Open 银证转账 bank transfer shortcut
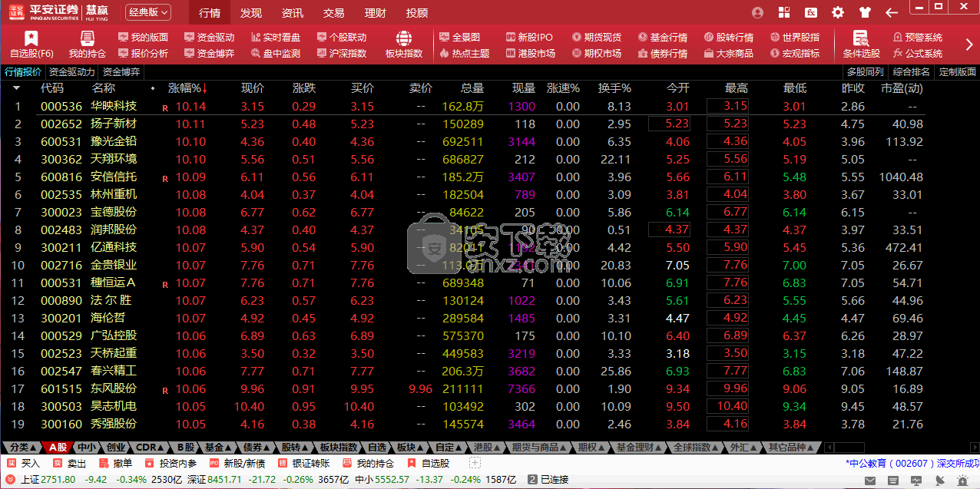Image resolution: width=980 pixels, height=489 pixels. [303, 463]
